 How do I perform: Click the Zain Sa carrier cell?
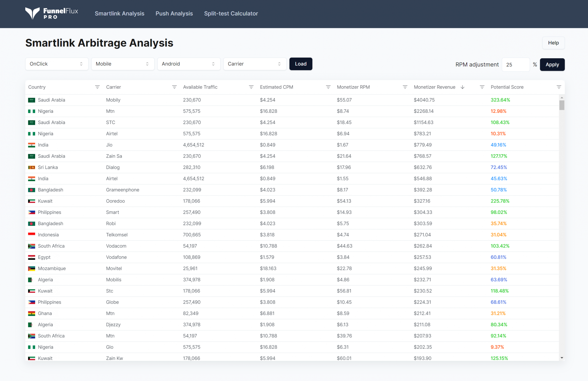pos(114,156)
